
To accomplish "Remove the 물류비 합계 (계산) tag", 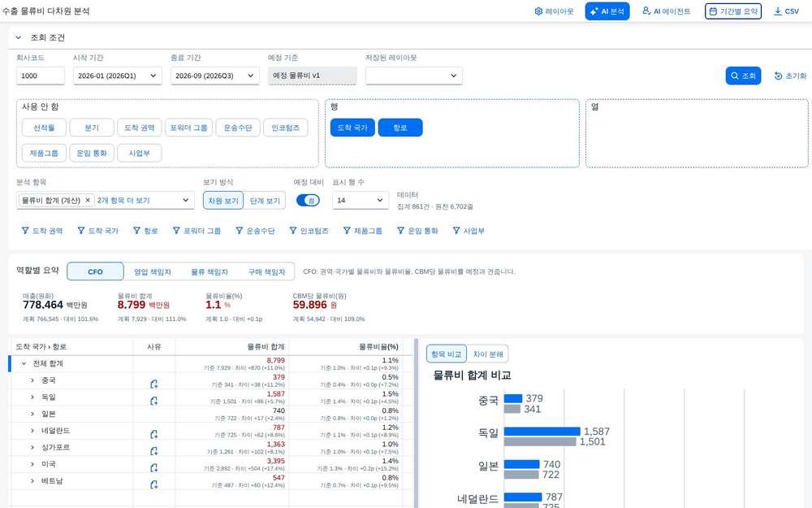I will tap(88, 200).
